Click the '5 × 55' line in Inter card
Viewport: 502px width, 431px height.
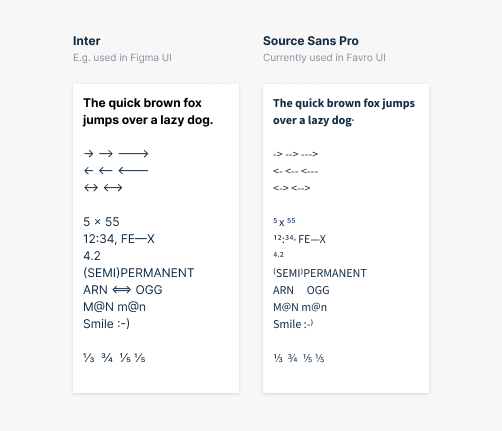pyautogui.click(x=101, y=222)
